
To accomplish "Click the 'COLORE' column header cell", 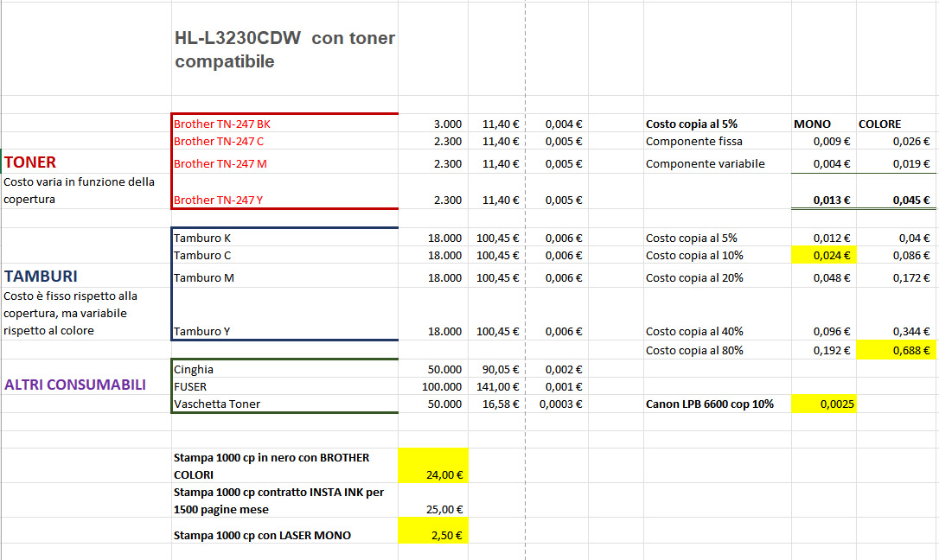I will click(x=896, y=124).
